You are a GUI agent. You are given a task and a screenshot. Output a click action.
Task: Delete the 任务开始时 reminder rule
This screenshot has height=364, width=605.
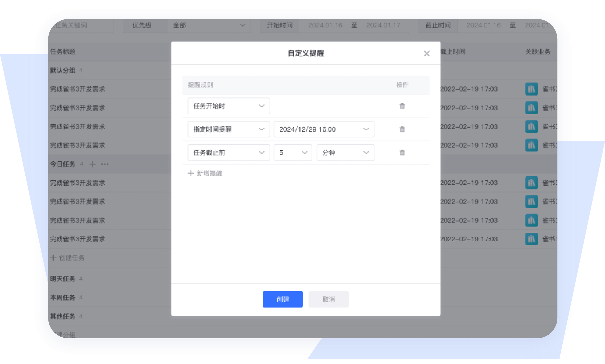[402, 106]
